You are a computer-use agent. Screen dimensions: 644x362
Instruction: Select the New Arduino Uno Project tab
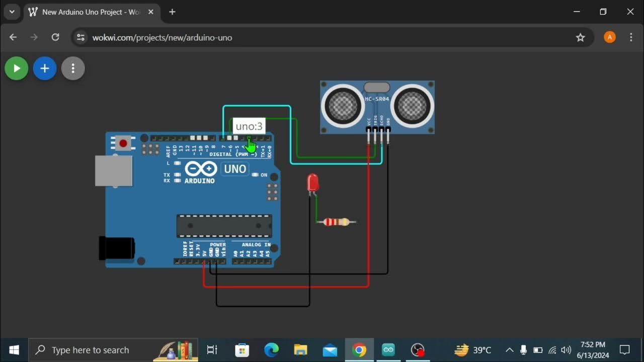click(92, 12)
